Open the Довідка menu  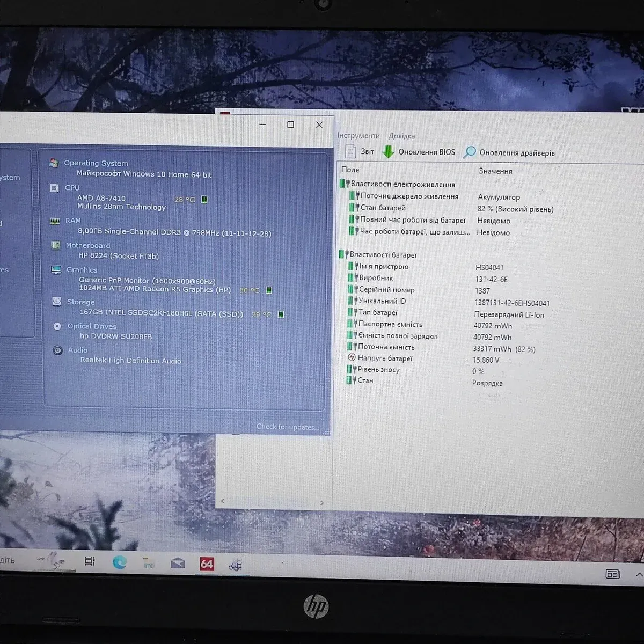click(x=401, y=136)
